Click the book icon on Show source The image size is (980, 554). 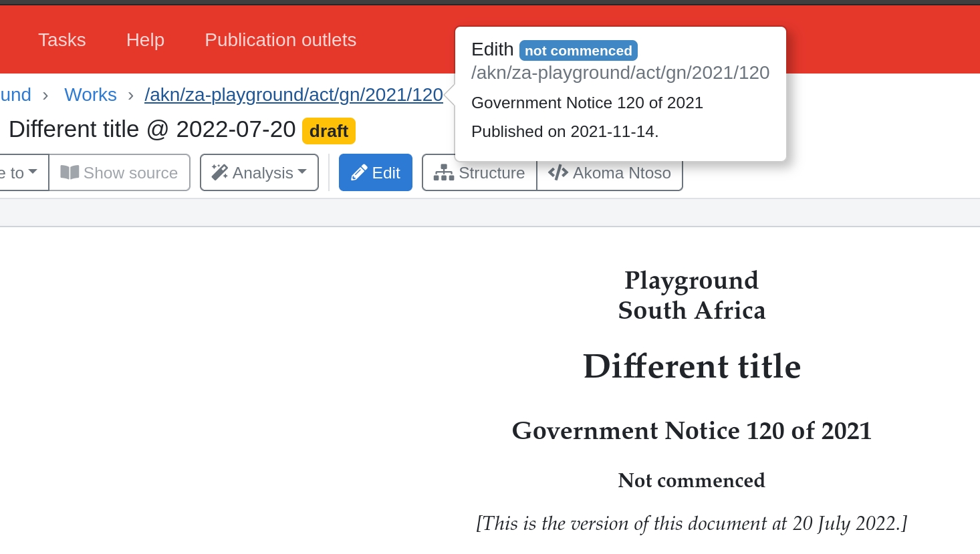tap(70, 172)
